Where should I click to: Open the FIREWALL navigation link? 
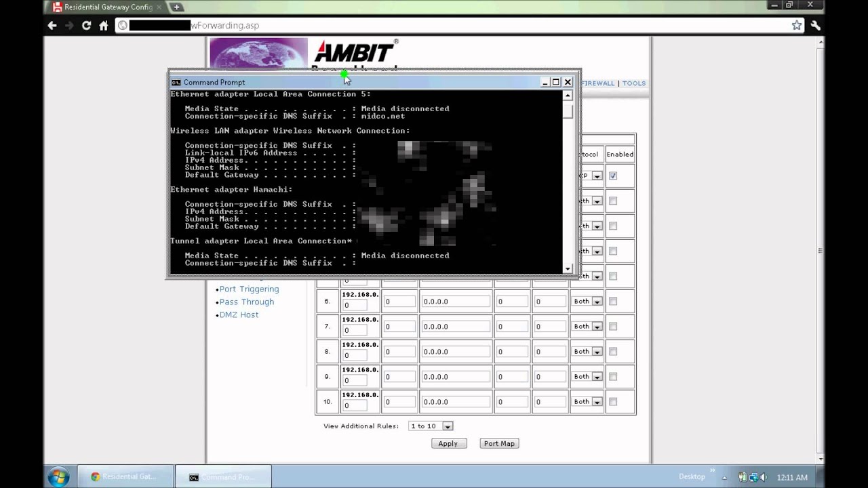(598, 83)
